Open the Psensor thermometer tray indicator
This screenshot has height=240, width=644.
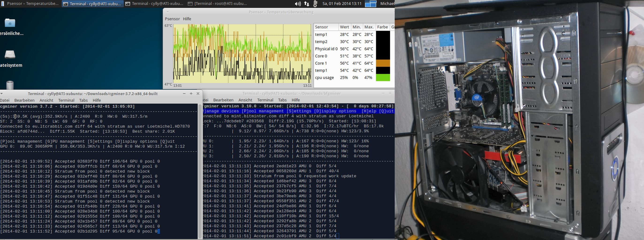[x=315, y=4]
